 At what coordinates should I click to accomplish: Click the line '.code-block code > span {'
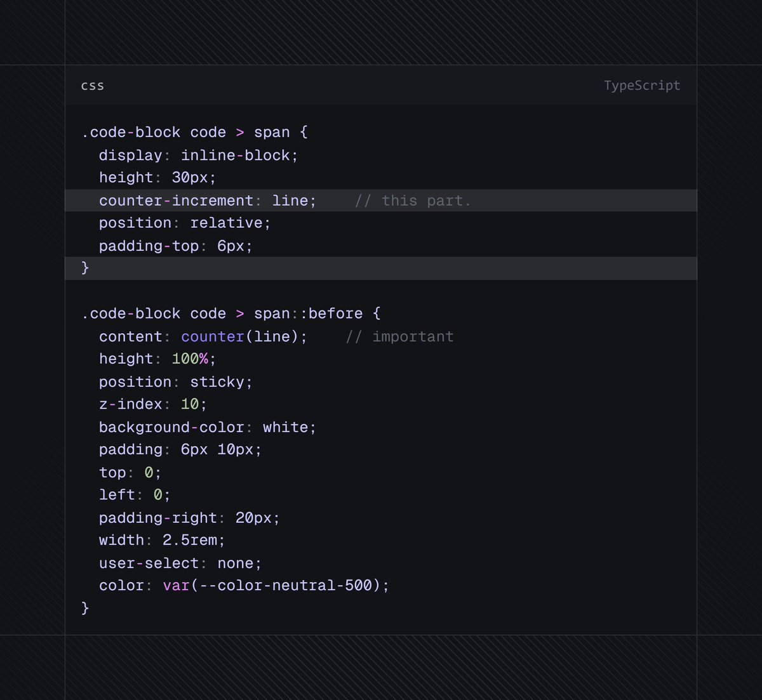(195, 132)
